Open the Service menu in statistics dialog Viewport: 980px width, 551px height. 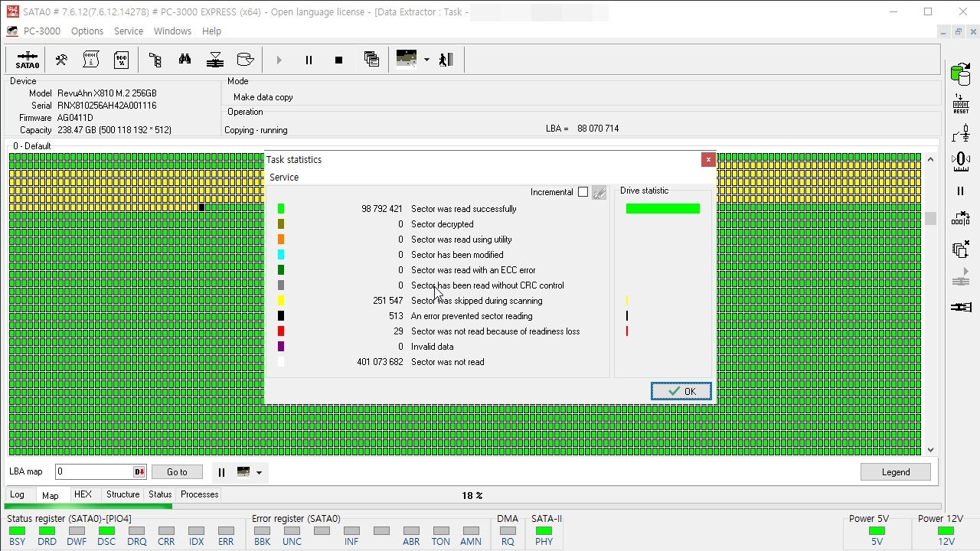284,177
